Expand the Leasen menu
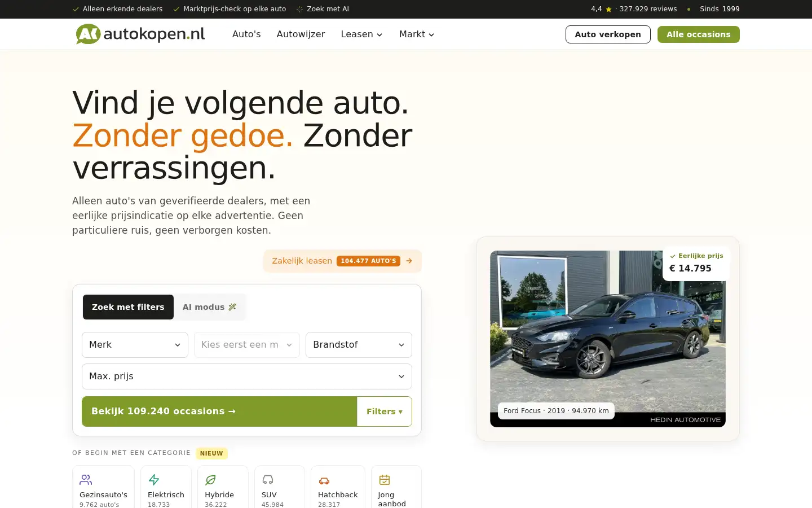The height and width of the screenshot is (508, 812). tap(361, 34)
